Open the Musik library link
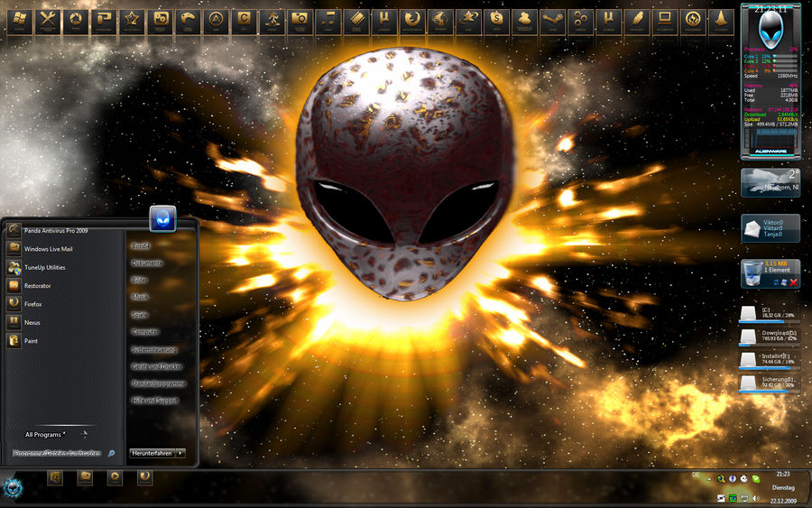 point(140,297)
